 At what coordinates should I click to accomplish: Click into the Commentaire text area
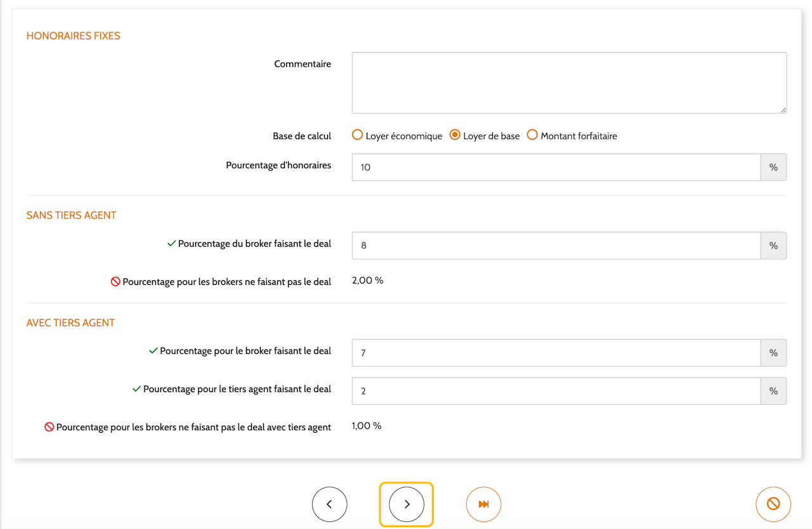click(x=568, y=83)
